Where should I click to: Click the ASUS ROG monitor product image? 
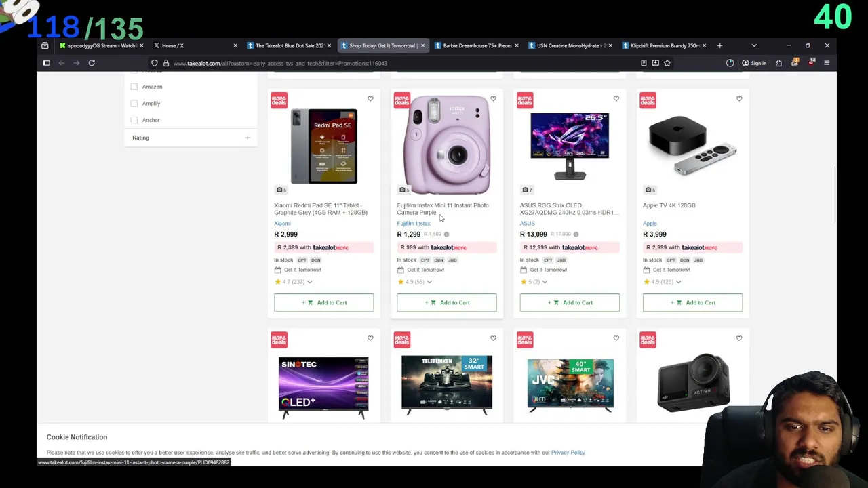coord(570,146)
